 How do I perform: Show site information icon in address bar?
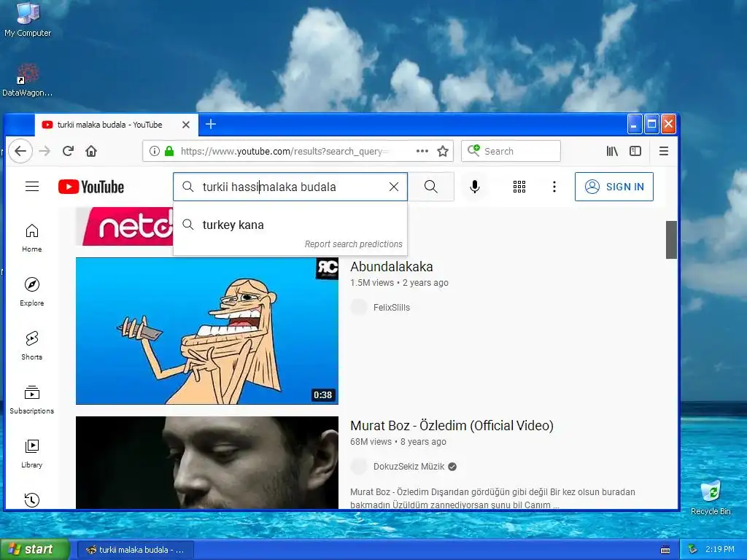coord(155,152)
